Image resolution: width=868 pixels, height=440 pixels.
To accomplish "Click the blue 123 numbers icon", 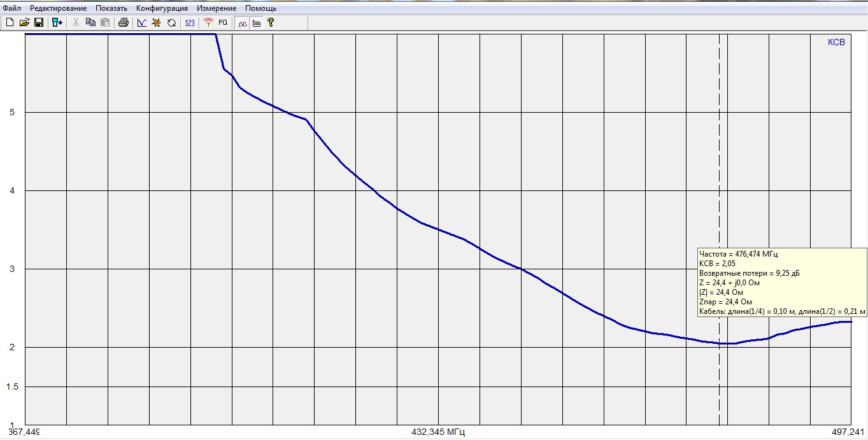I will (190, 22).
